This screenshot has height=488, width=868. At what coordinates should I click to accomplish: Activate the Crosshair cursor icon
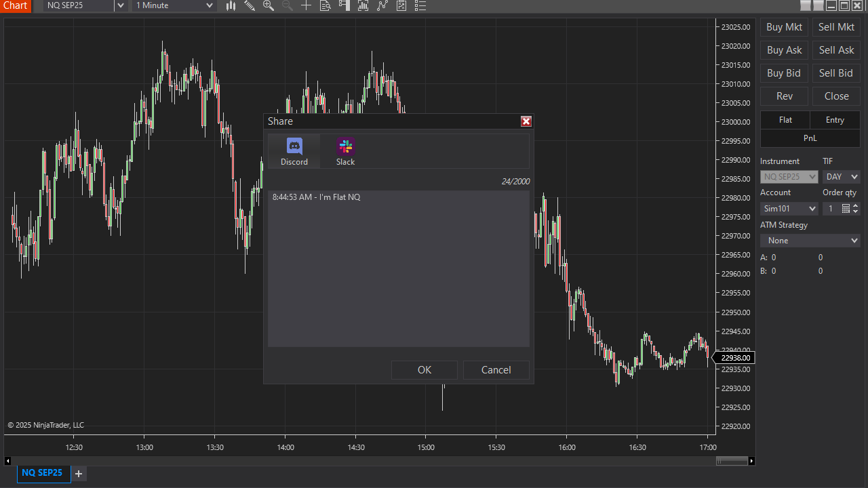[x=306, y=5]
